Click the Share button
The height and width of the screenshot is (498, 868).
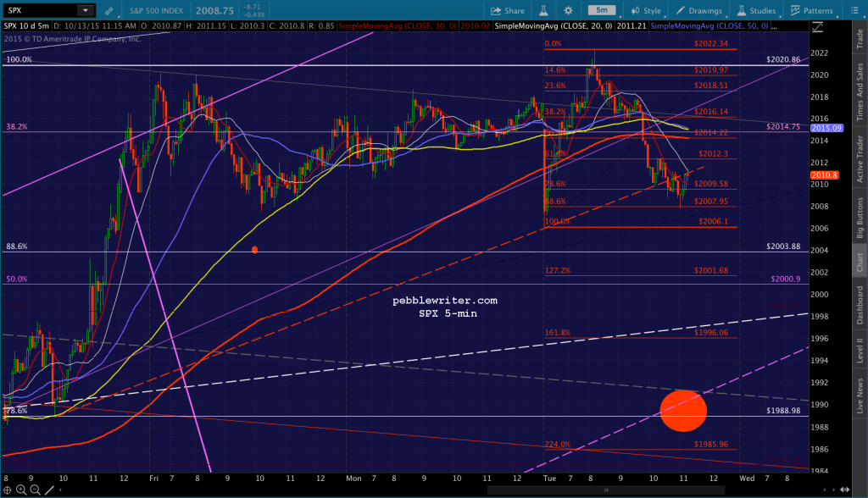507,10
